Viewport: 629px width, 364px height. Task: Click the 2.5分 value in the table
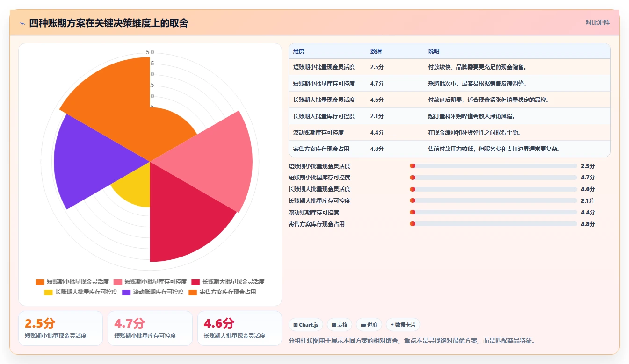[377, 67]
